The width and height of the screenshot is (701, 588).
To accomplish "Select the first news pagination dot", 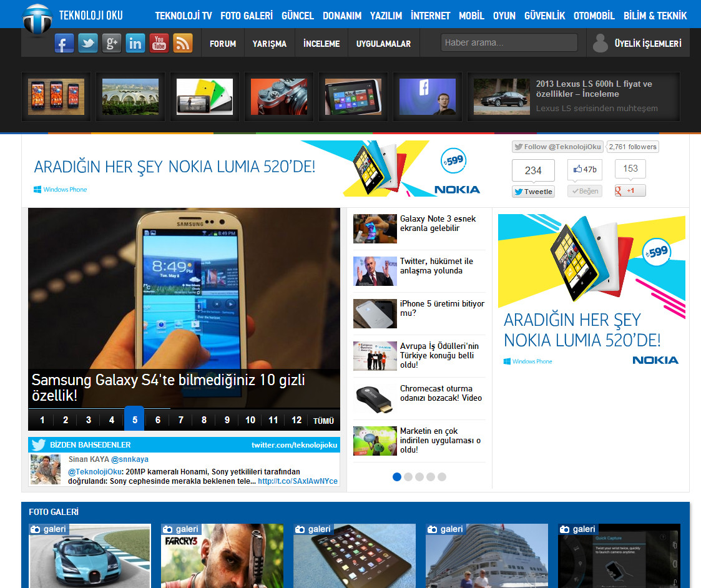I will [x=396, y=477].
